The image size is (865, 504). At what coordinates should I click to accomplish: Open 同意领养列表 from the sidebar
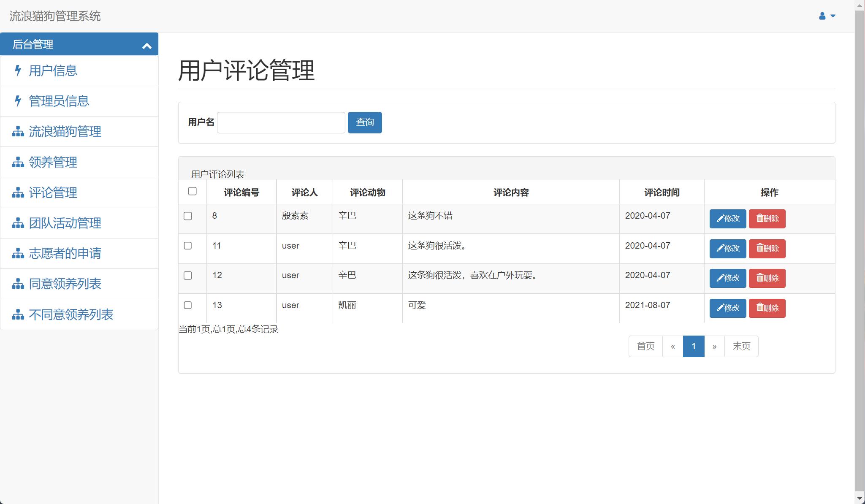pyautogui.click(x=65, y=284)
